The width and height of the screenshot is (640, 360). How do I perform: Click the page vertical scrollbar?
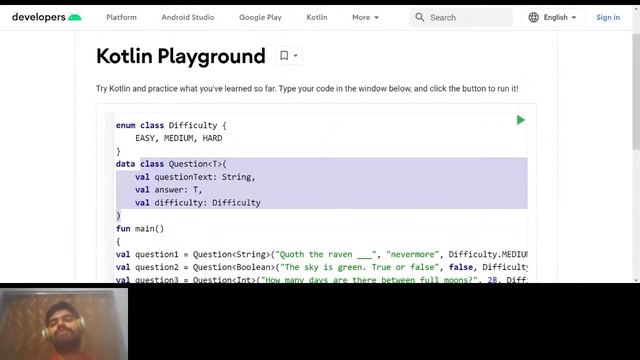(636, 92)
